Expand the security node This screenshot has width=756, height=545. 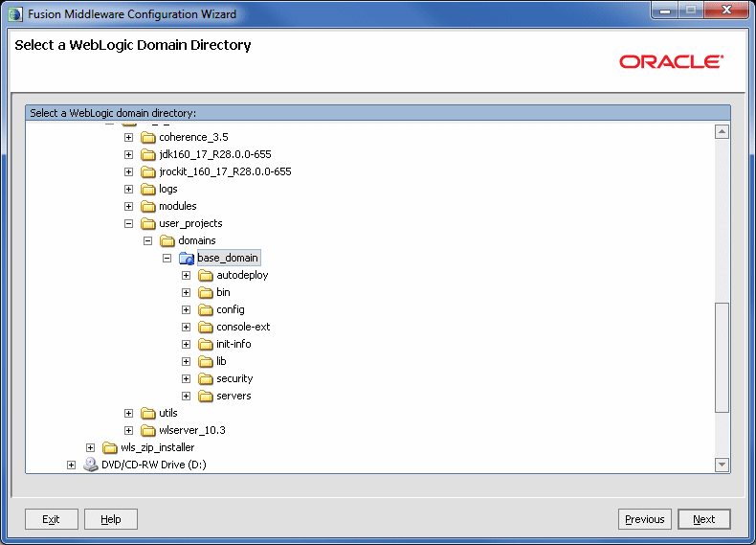click(186, 379)
